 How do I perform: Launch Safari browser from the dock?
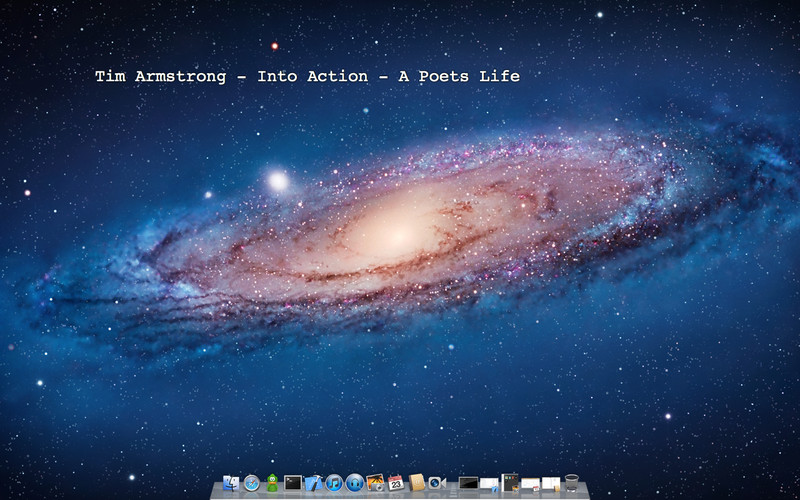tap(252, 483)
